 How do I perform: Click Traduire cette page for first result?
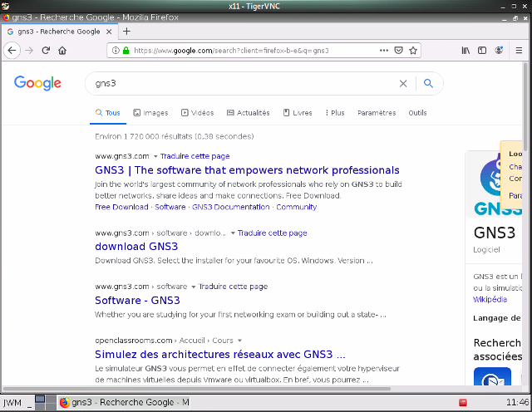pos(195,156)
